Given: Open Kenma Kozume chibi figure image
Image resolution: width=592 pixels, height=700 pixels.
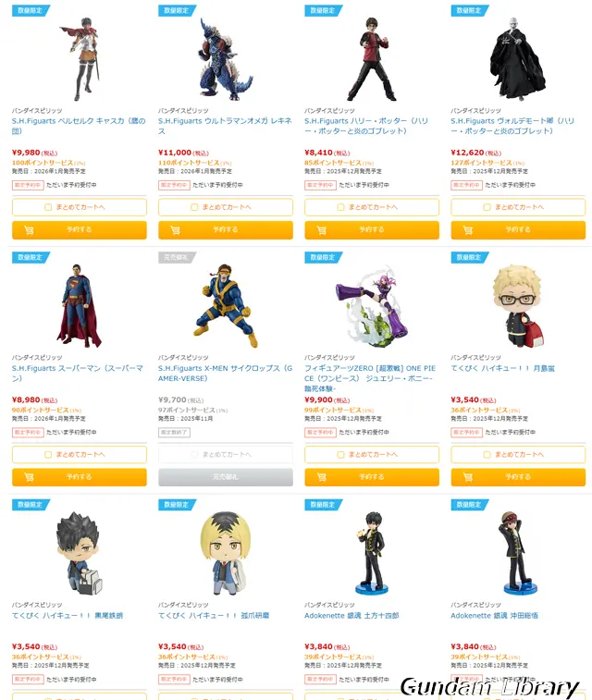Looking at the screenshot, I should [226, 553].
